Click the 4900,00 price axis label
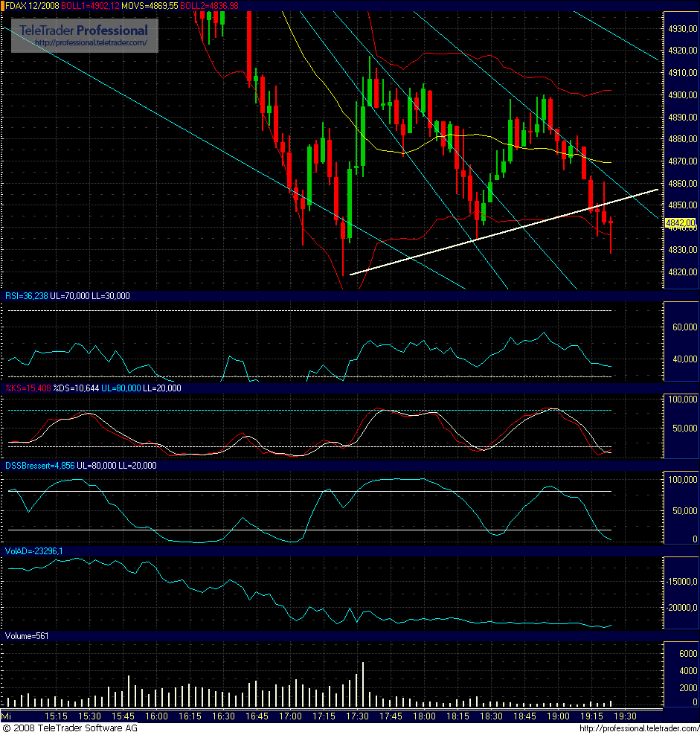 tap(683, 94)
